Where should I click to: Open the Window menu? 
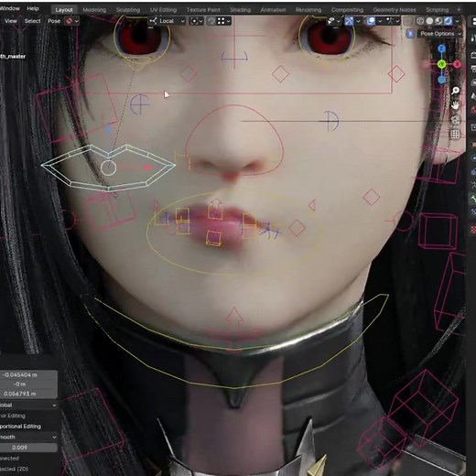point(10,8)
